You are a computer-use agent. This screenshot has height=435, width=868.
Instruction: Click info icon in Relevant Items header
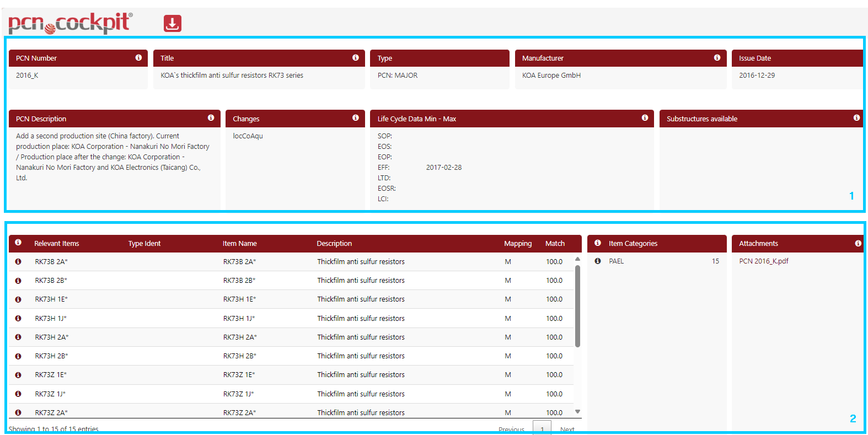[18, 243]
